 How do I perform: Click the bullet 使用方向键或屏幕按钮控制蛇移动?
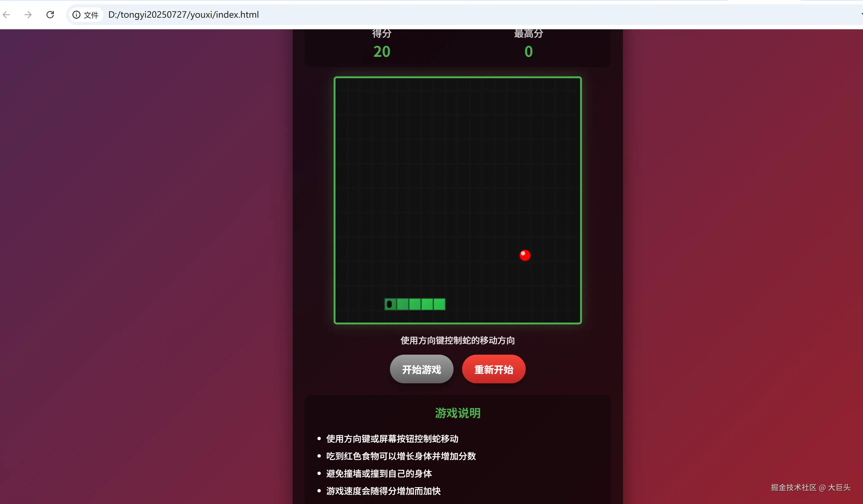[x=392, y=439]
